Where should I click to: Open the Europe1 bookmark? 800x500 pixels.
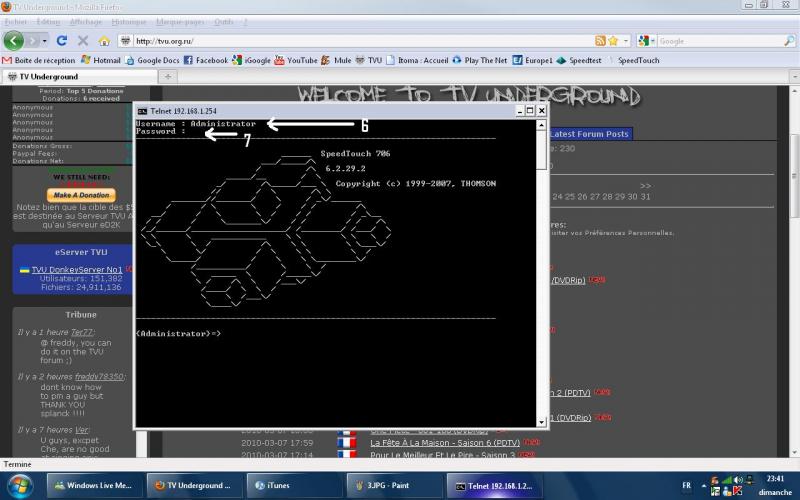coord(533,60)
